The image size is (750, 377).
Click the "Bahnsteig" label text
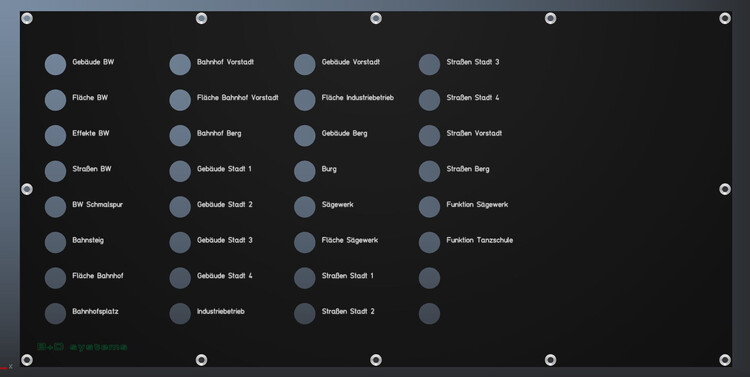pyautogui.click(x=88, y=240)
